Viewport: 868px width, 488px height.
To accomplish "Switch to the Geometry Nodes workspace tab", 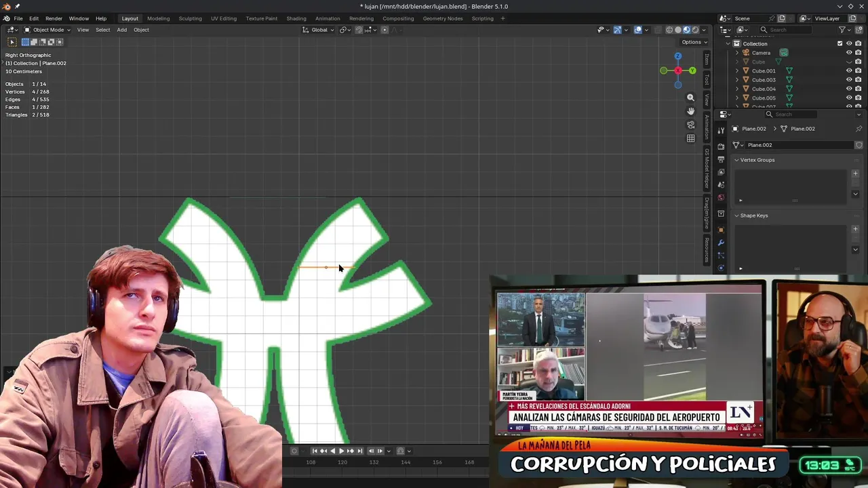I will pos(442,18).
